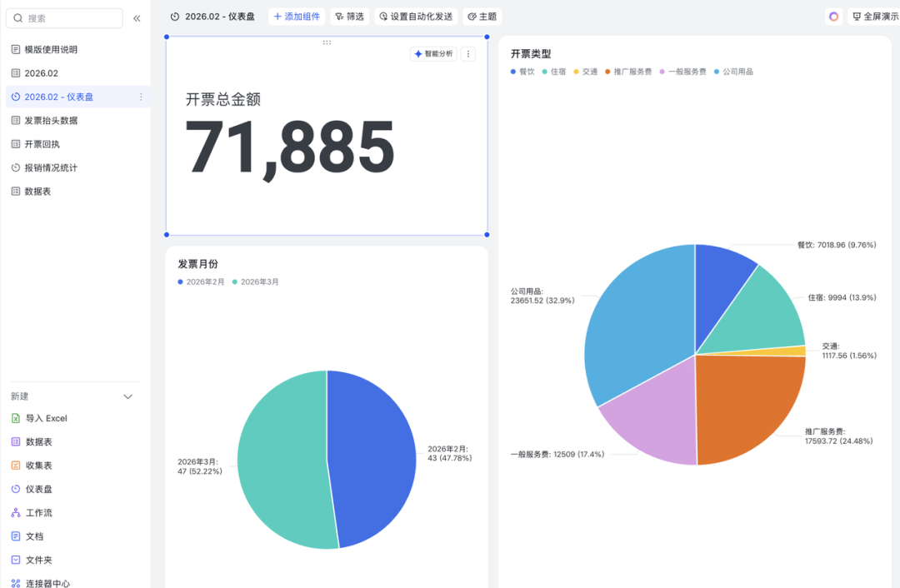The width and height of the screenshot is (900, 588).
Task: Click the 收集表 icon in the sidebar
Action: [x=17, y=465]
